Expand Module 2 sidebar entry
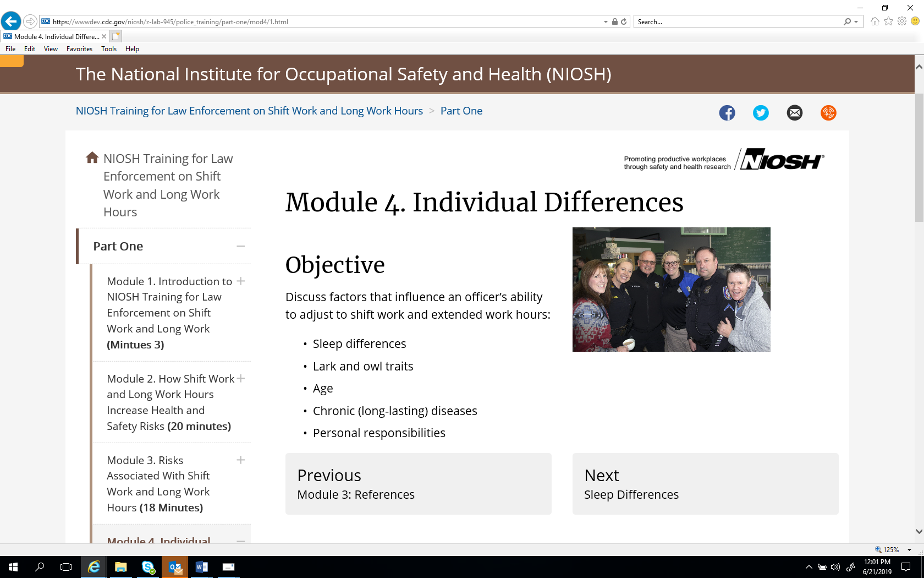This screenshot has width=924, height=578. coord(240,379)
